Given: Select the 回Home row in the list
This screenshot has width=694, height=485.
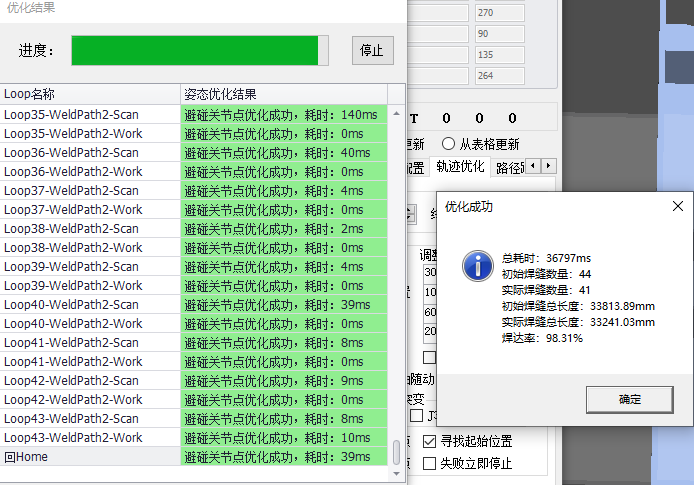Looking at the screenshot, I should click(90, 457).
